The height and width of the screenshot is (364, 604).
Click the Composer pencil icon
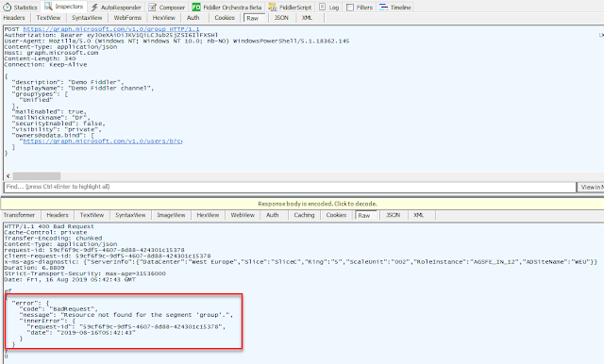point(153,7)
